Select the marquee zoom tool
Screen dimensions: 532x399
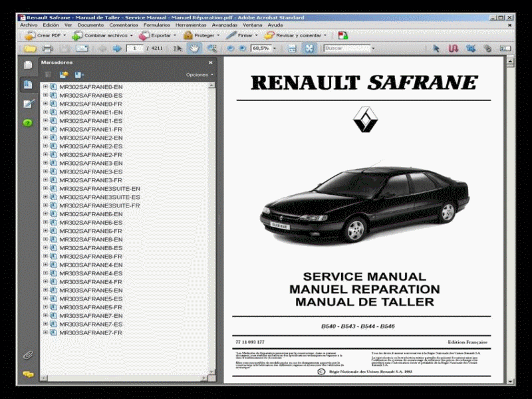click(212, 49)
